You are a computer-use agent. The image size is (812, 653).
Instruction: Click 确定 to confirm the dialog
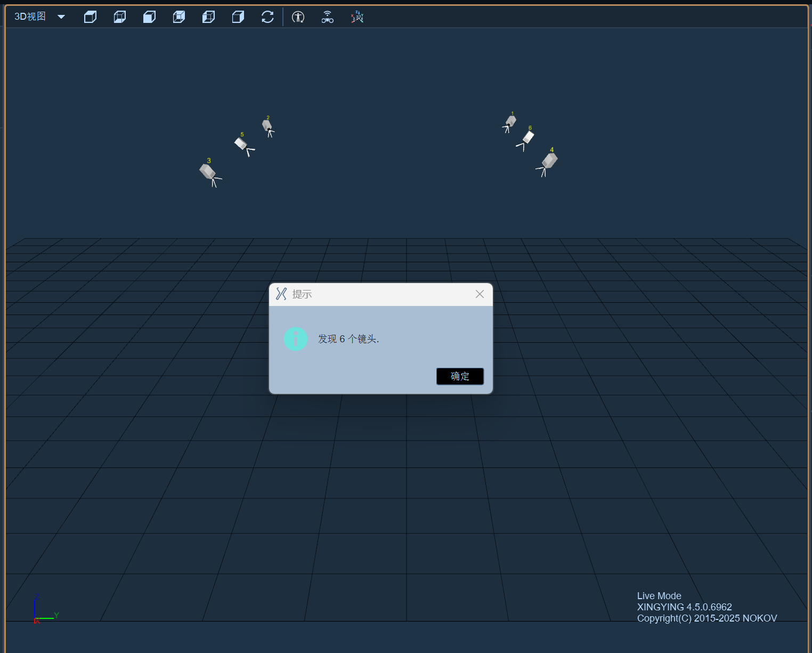[x=460, y=376]
